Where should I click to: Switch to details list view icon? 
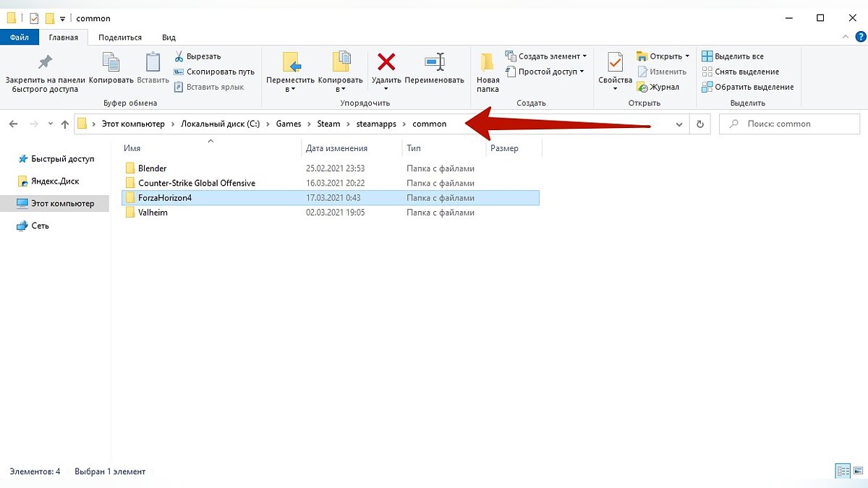(x=843, y=471)
